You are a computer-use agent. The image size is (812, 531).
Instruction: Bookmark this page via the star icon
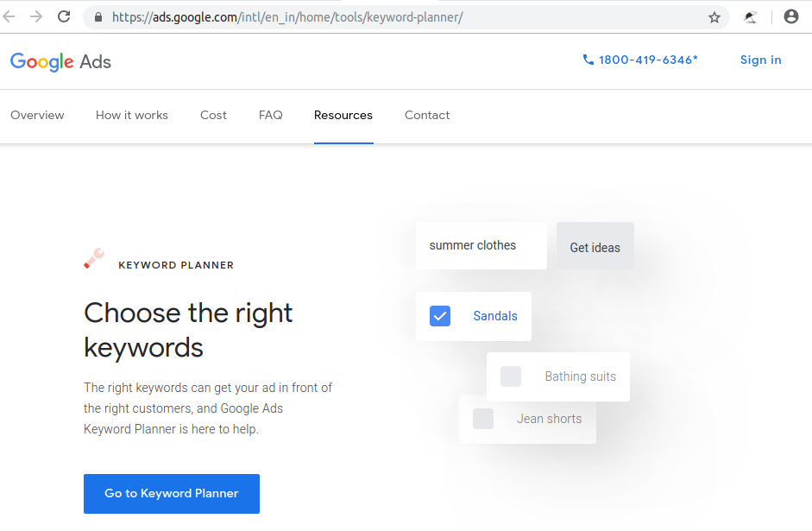pyautogui.click(x=714, y=16)
